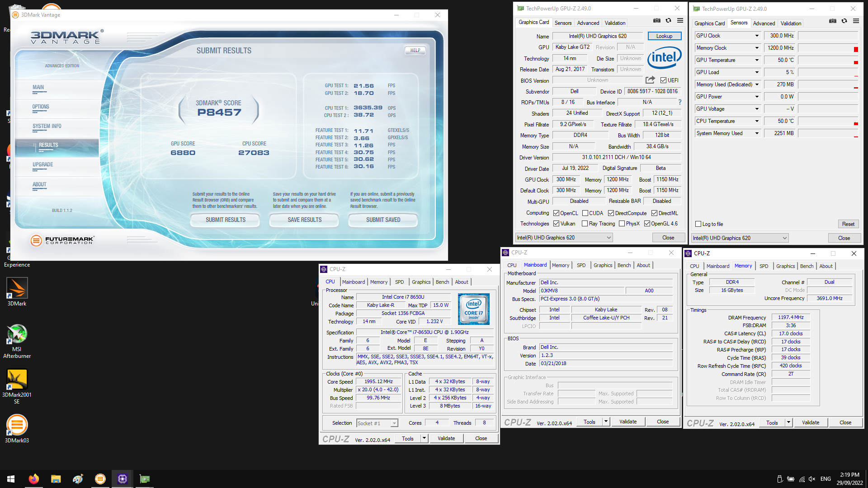The width and height of the screenshot is (868, 488).
Task: Toggle PhysX checkbox
Action: pyautogui.click(x=622, y=224)
